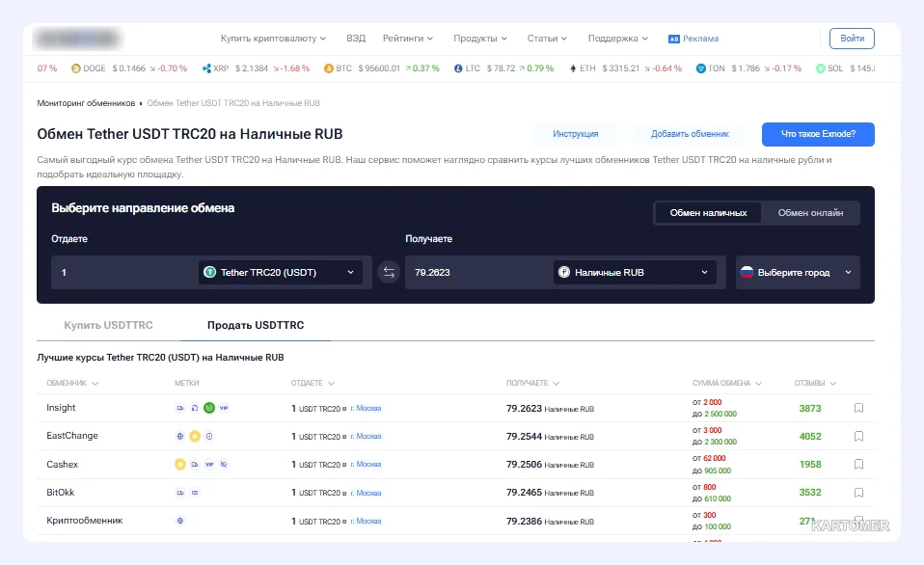
Task: Click the Отдаете amount input field
Action: click(x=123, y=272)
